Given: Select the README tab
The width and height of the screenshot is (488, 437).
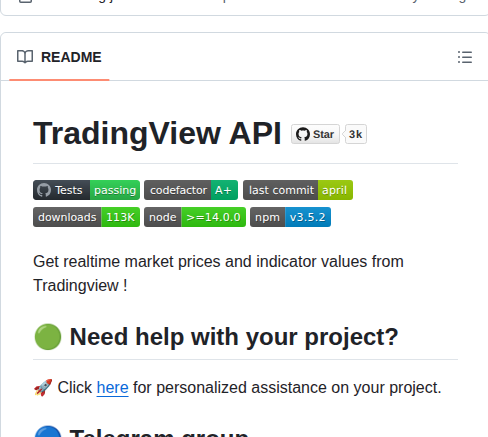Looking at the screenshot, I should (x=59, y=57).
